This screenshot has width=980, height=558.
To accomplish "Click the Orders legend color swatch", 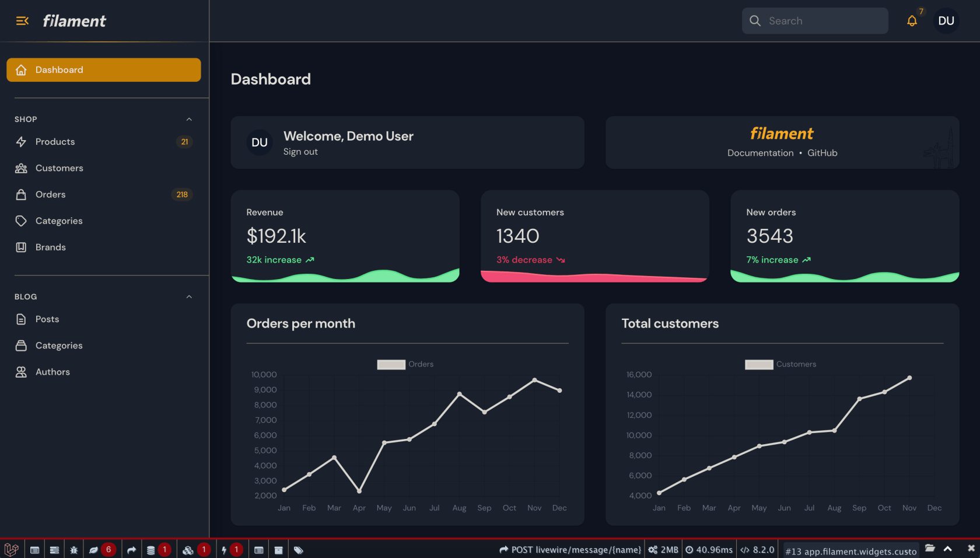I will [x=391, y=364].
